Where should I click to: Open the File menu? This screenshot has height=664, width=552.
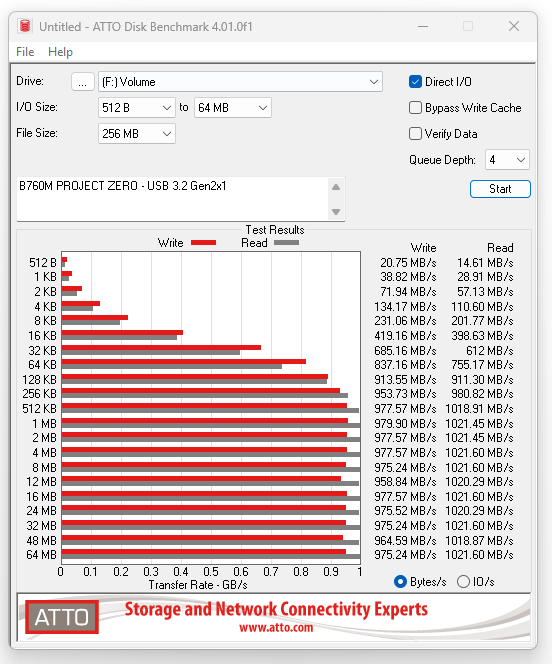(x=25, y=52)
